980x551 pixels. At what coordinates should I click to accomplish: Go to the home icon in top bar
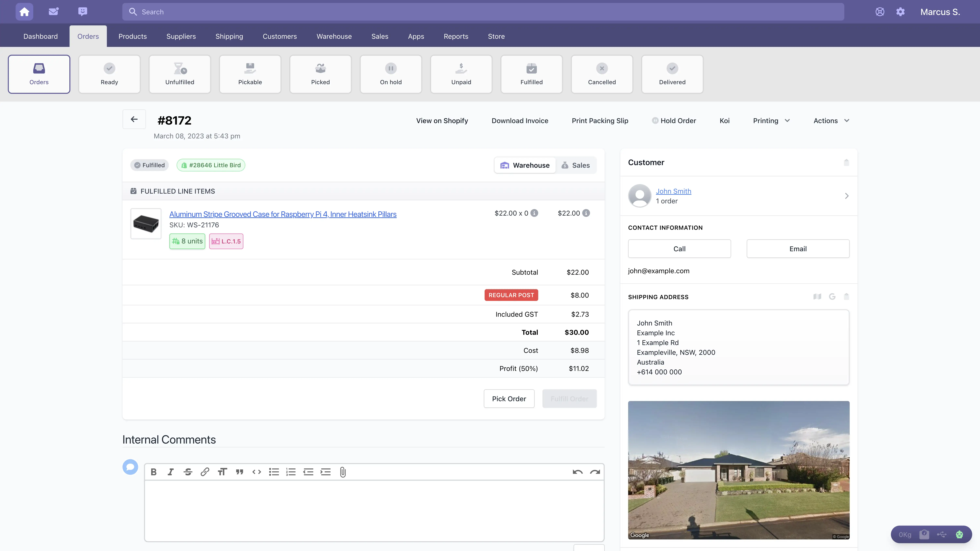point(24,12)
